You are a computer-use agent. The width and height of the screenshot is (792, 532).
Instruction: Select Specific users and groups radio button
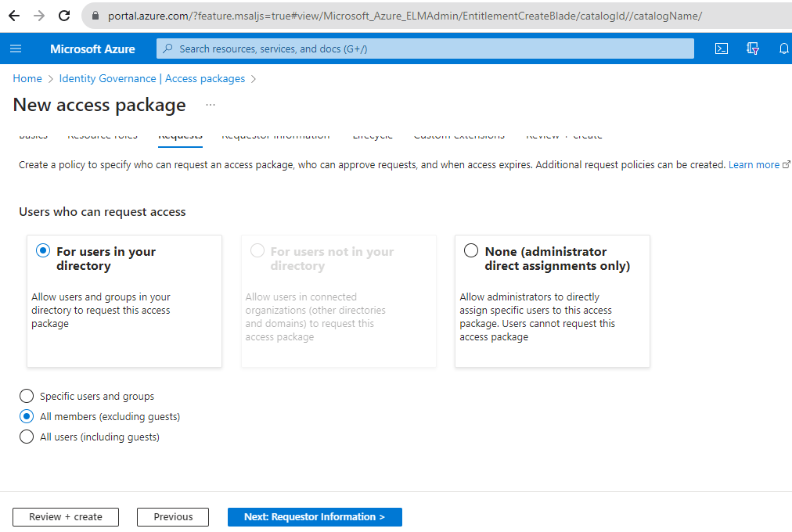(27, 397)
